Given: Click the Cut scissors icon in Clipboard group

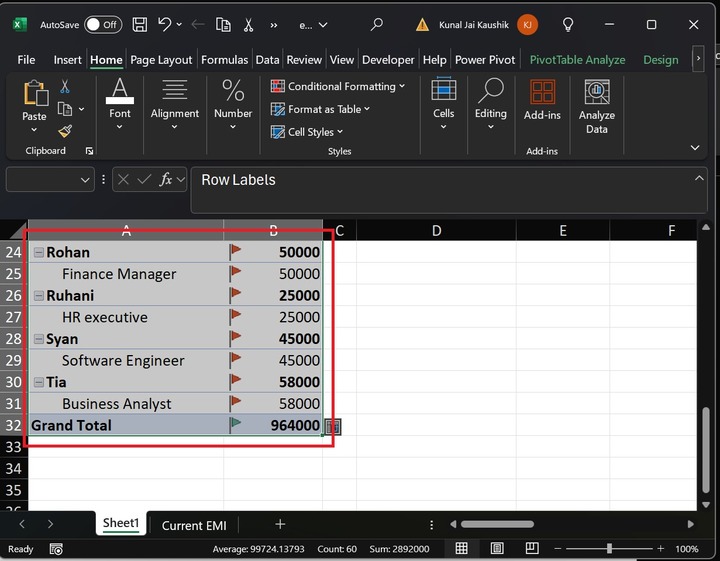Looking at the screenshot, I should pyautogui.click(x=65, y=87).
